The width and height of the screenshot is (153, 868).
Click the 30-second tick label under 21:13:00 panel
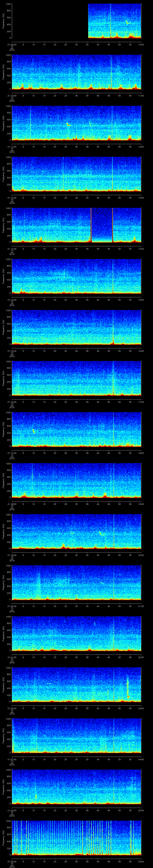tap(76, 249)
